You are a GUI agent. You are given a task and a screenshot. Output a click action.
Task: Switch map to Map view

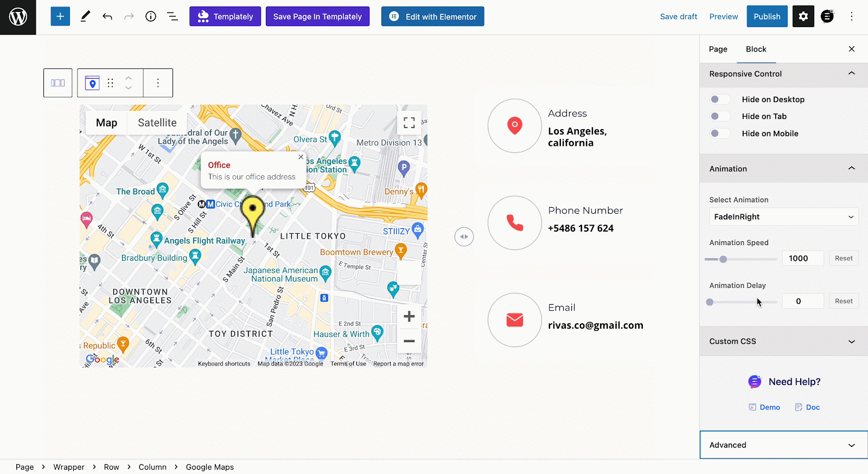pyautogui.click(x=106, y=123)
